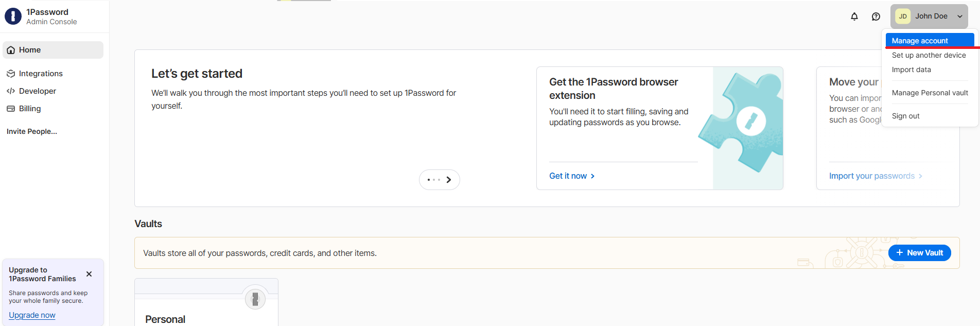The width and height of the screenshot is (980, 326).
Task: Click the notifications bell icon
Action: point(854,16)
